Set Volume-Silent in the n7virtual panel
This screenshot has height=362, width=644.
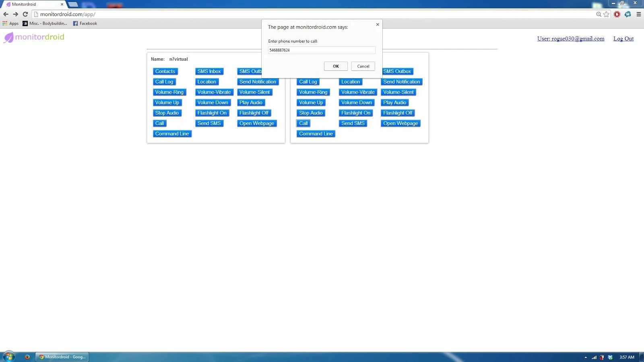[x=254, y=93]
